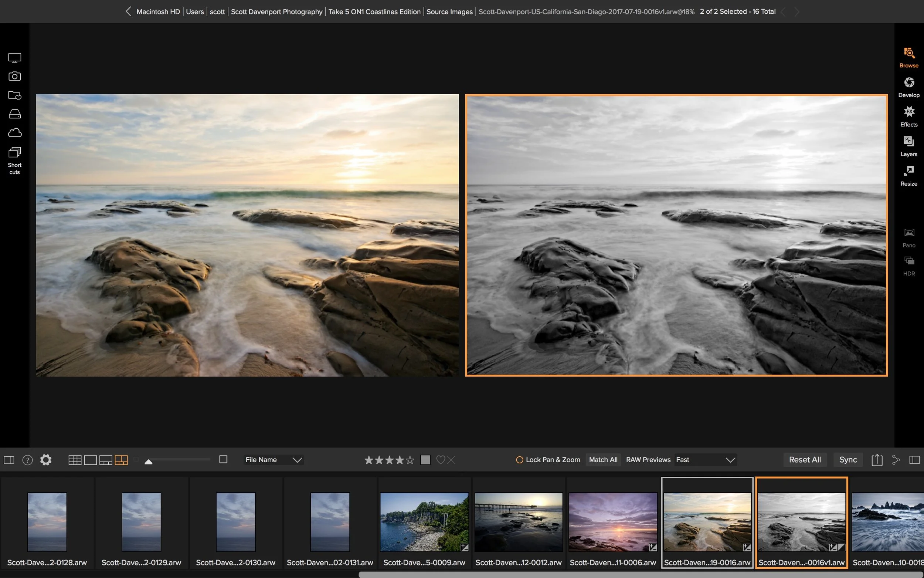Open the camera tethered shooting shortcut
924x578 pixels.
14,76
